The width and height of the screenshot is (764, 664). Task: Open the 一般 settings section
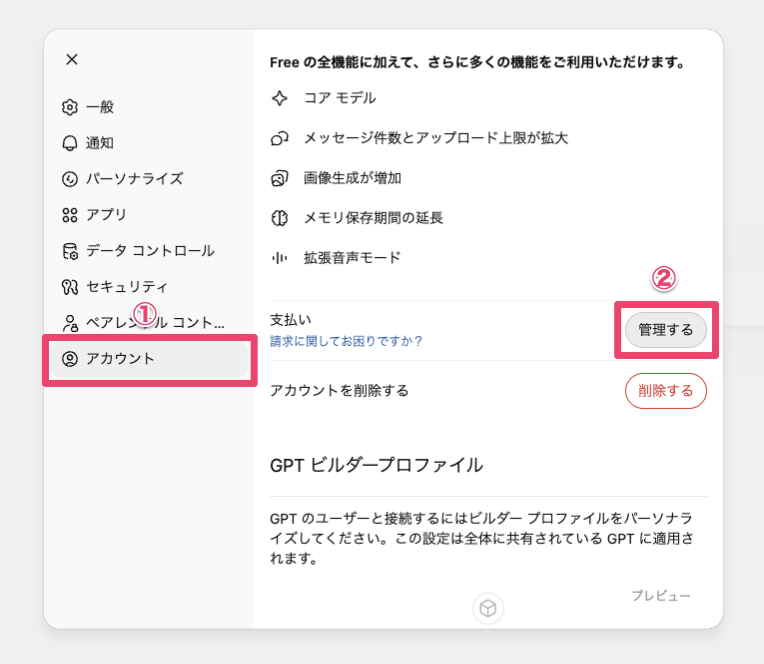pos(150,107)
